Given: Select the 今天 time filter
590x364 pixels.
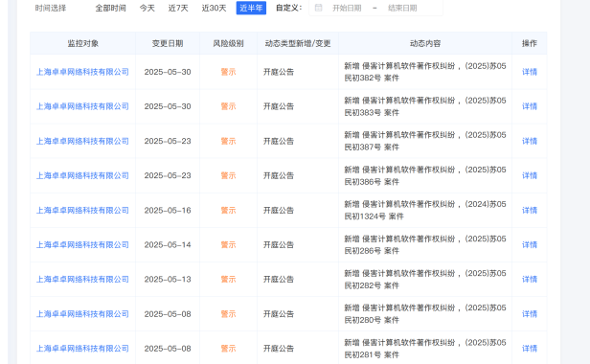Looking at the screenshot, I should pos(147,8).
